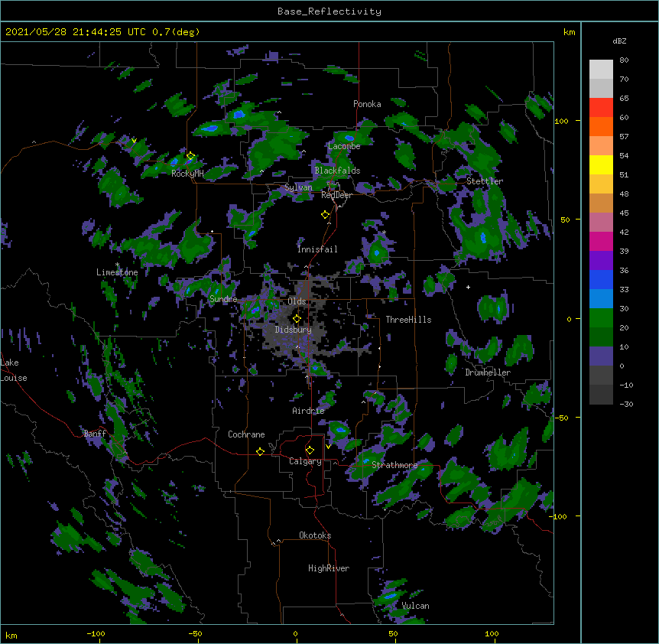
Task: Click the Drumheller label
Action: coord(488,372)
